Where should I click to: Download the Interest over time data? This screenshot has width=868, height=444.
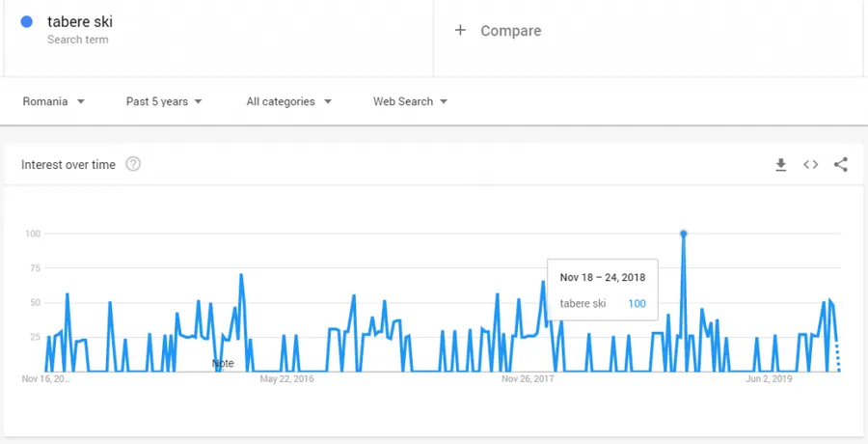click(x=781, y=165)
